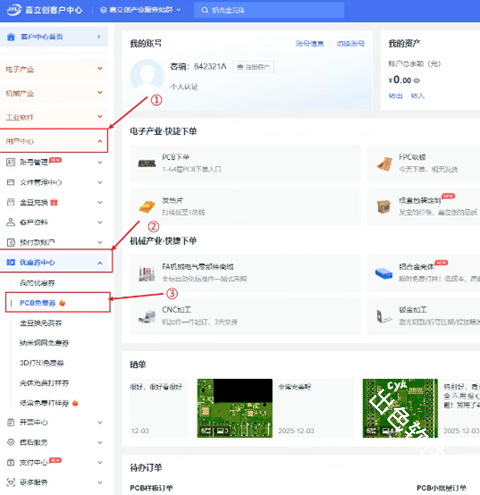Click the 账号管理 sidebar icon
The width and height of the screenshot is (480, 495).
click(x=11, y=162)
